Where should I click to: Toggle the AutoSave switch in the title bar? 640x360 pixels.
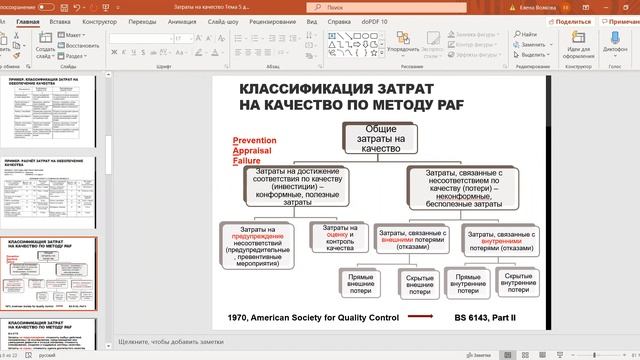tap(46, 7)
